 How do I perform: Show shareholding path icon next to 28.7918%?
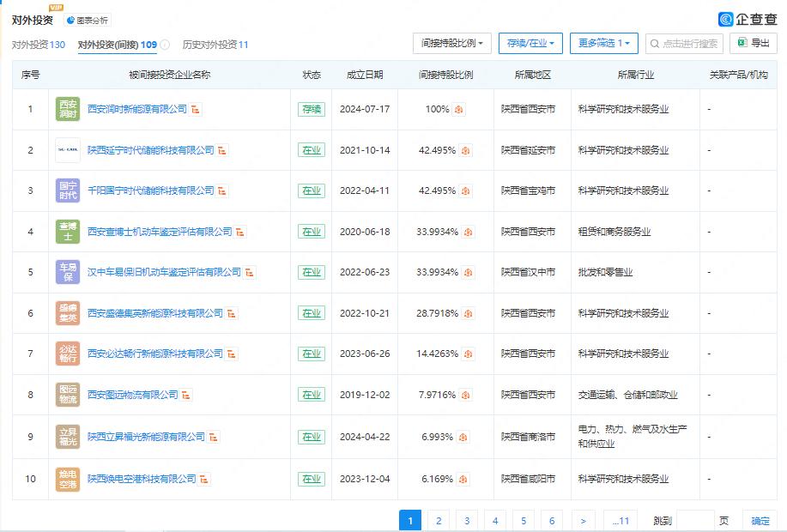(x=468, y=314)
